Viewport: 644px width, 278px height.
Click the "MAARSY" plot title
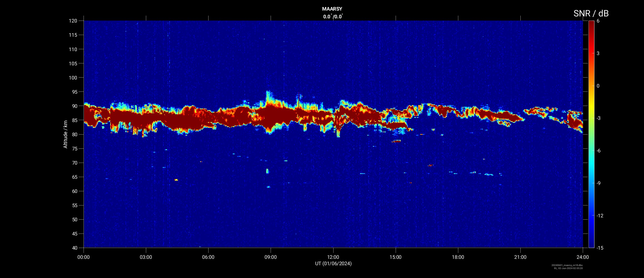(x=332, y=9)
